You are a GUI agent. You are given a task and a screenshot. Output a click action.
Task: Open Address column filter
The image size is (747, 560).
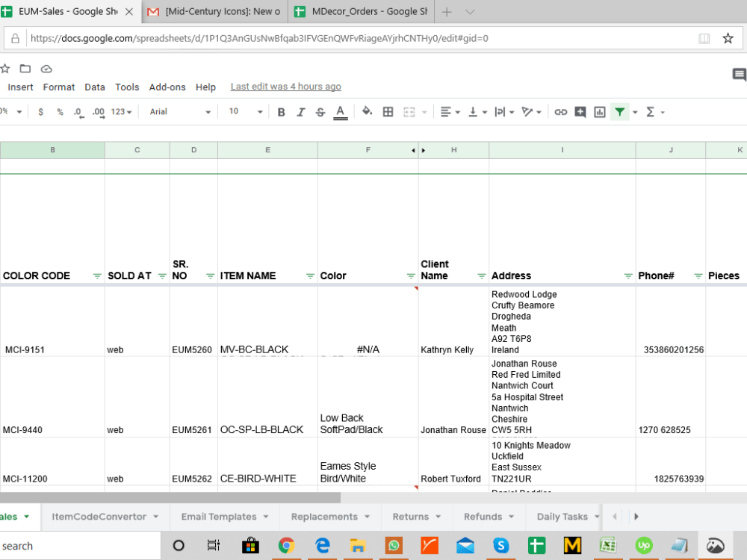click(628, 276)
